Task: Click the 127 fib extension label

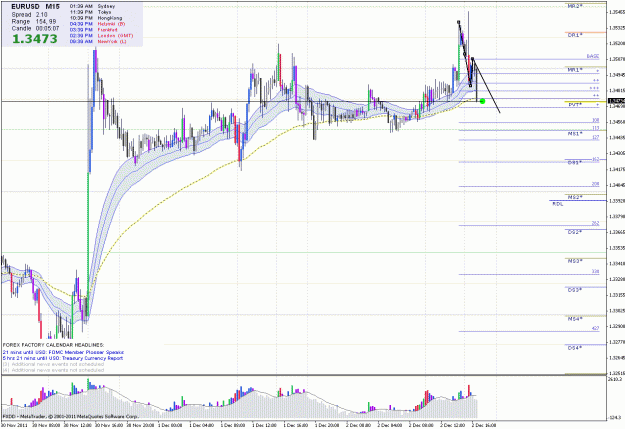Action: pyautogui.click(x=596, y=137)
